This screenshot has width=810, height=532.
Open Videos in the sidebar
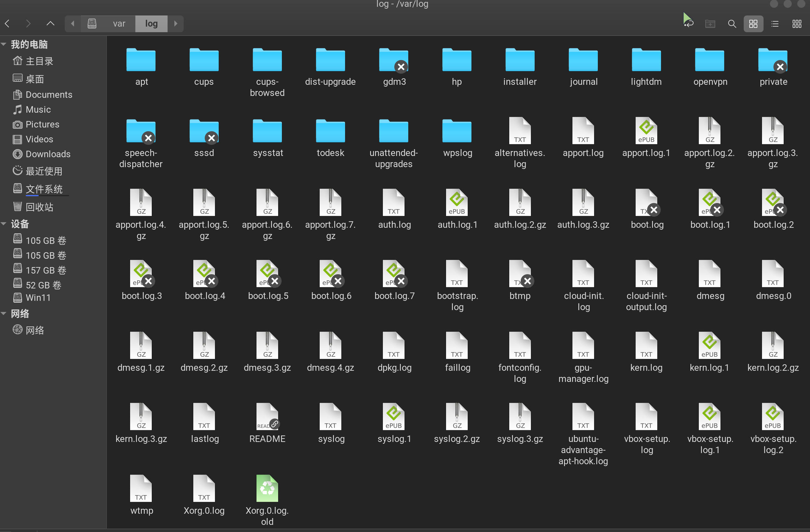click(33, 139)
